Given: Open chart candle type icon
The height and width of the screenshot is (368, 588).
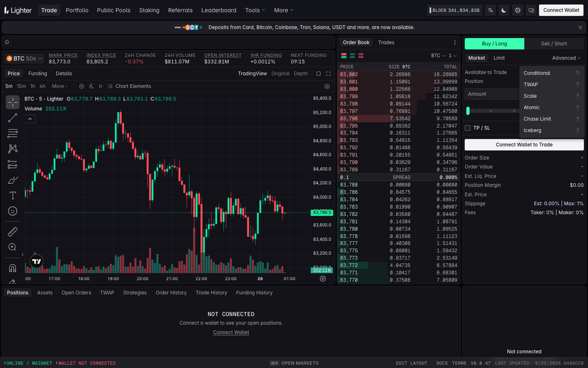Looking at the screenshot, I should pos(100,86).
